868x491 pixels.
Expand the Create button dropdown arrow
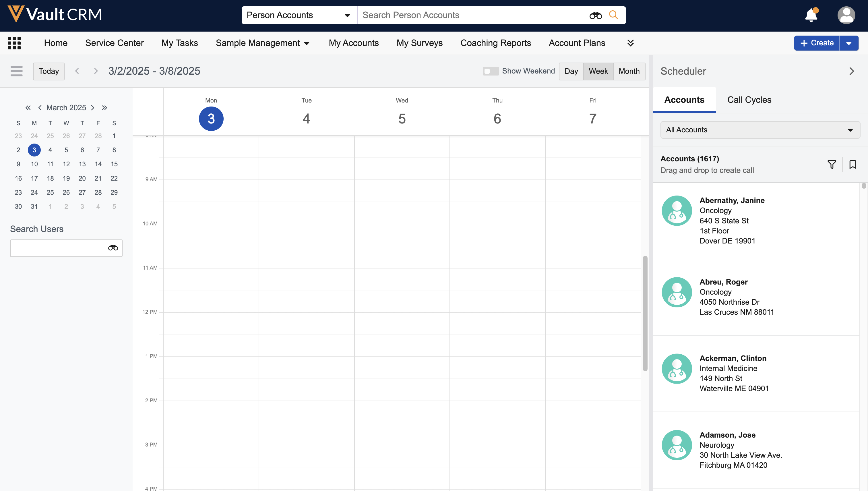[849, 43]
